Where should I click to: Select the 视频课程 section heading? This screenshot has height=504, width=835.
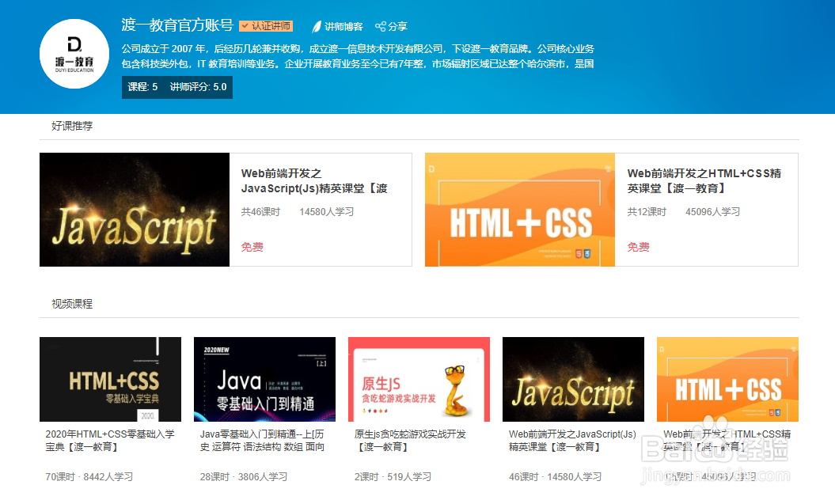tap(72, 304)
